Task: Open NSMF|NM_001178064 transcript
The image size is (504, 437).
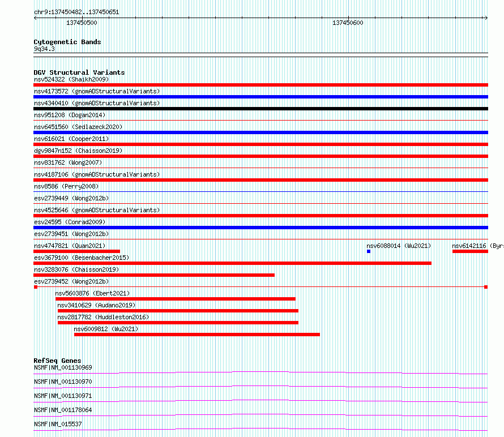Action: 63,410
